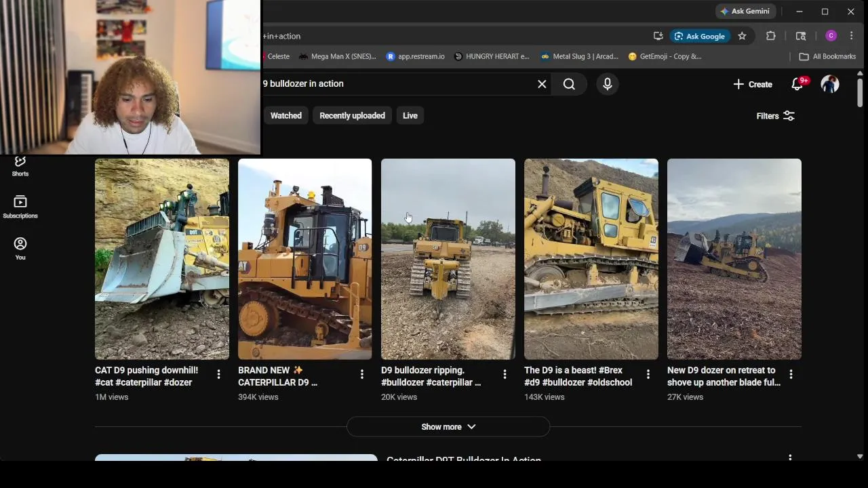Open options menu for Caterpillar D9T video result
868x488 pixels.
[790, 458]
